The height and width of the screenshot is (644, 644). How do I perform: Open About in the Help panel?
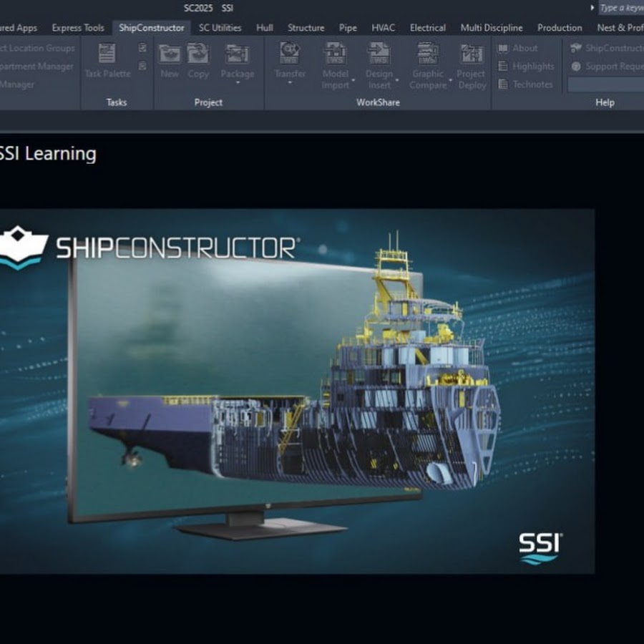pyautogui.click(x=517, y=48)
